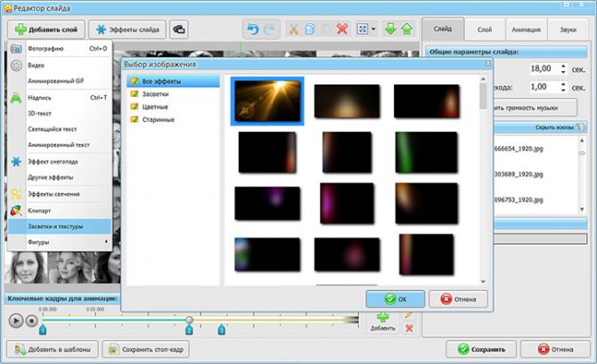This screenshot has width=597, height=364.
Task: Click the red X delete icon in toolbar
Action: click(342, 29)
